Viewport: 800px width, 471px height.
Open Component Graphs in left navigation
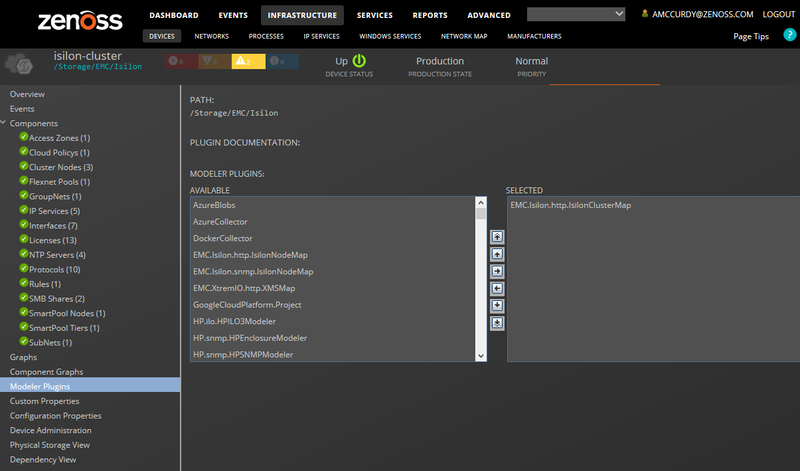46,371
